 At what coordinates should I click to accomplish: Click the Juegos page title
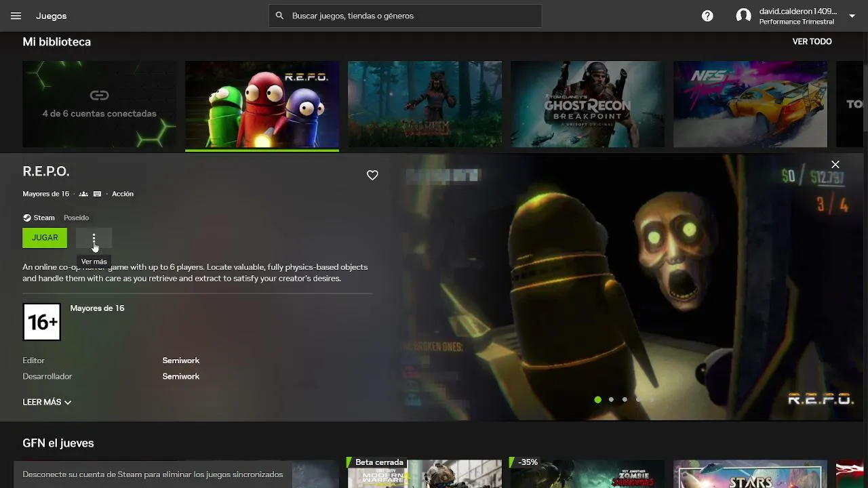point(52,16)
